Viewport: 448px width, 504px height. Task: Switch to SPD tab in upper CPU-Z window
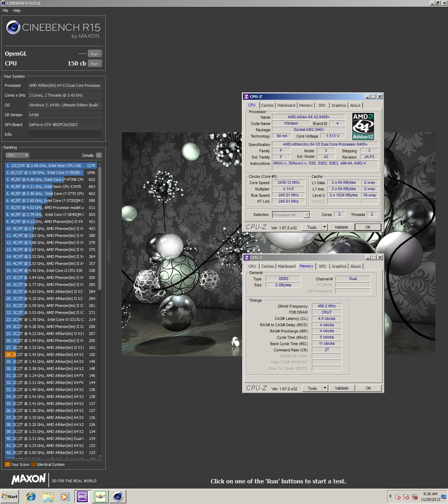click(x=322, y=105)
